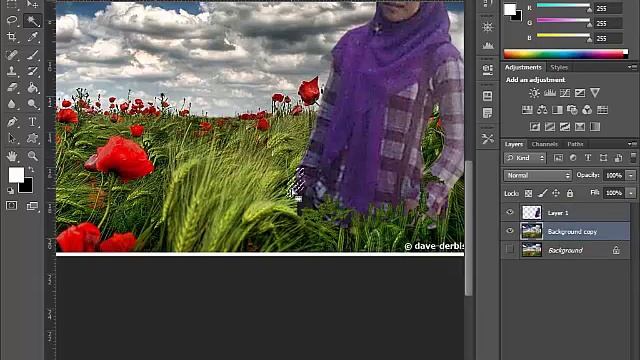Screen dimensions: 640x360
Task: Toggle type layers filter
Action: point(588,158)
